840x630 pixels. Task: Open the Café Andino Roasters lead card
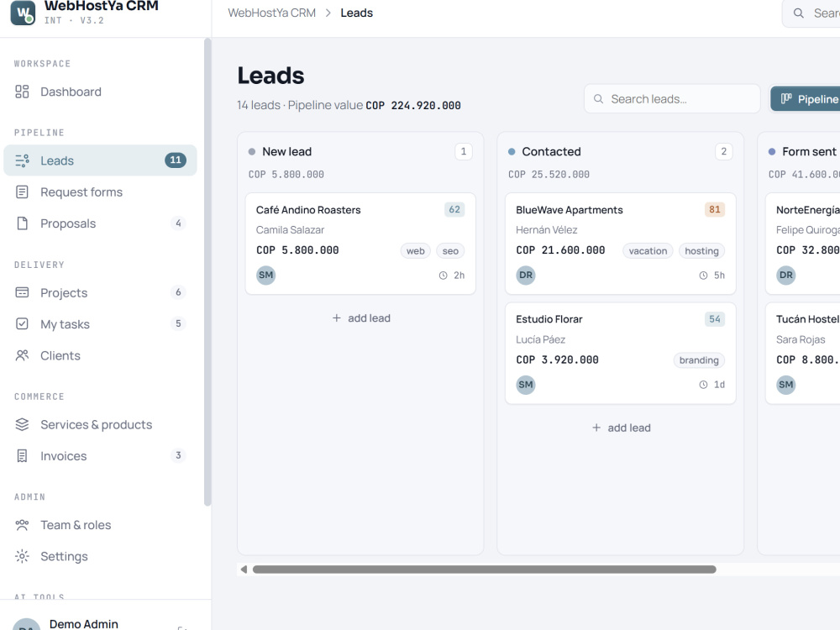[x=360, y=244]
